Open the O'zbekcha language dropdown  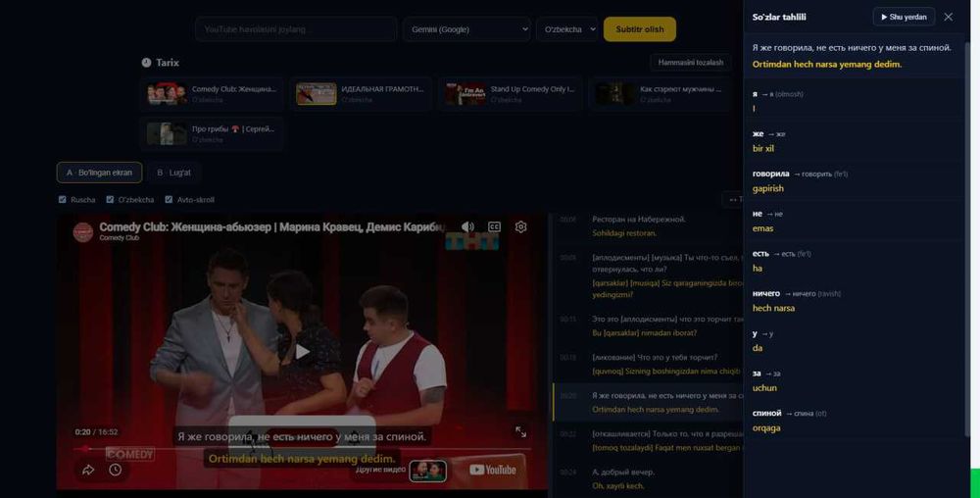coord(566,29)
